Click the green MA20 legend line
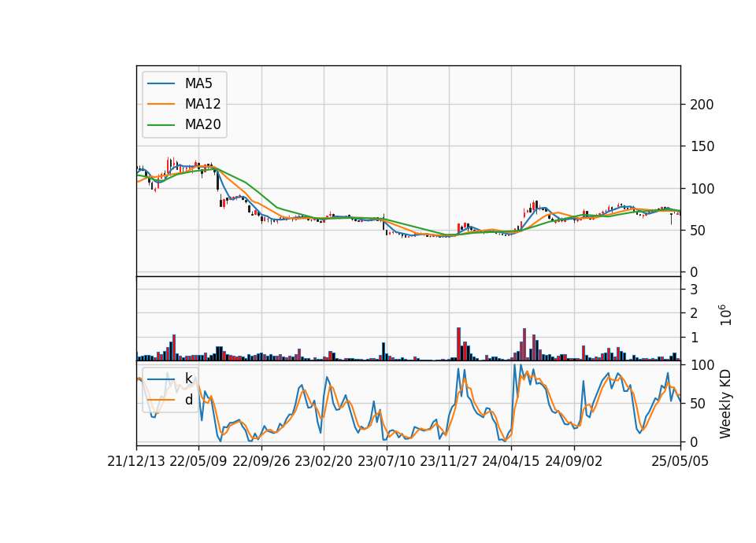Screen dimensions: 756x543 (161, 124)
